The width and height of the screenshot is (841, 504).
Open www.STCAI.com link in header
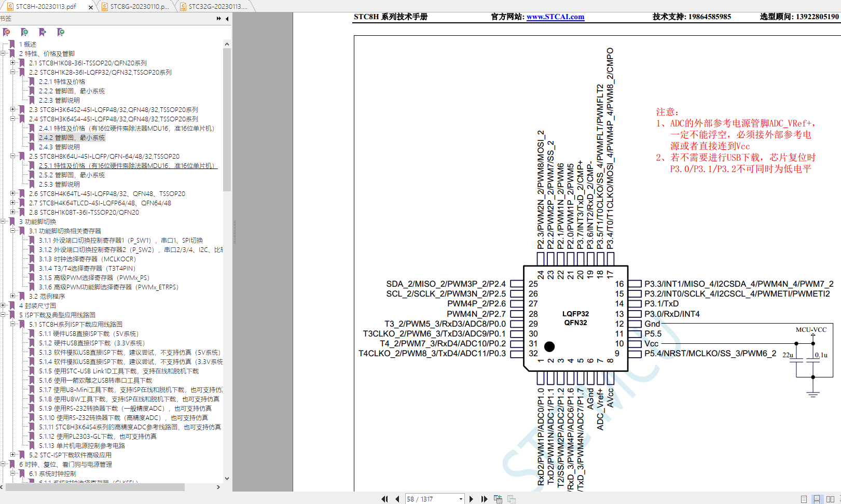point(555,17)
